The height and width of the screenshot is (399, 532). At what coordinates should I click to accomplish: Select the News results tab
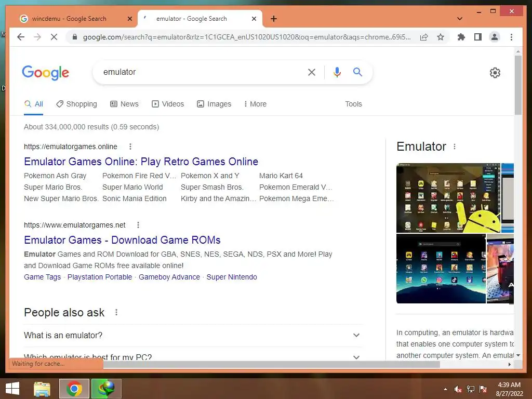125,104
